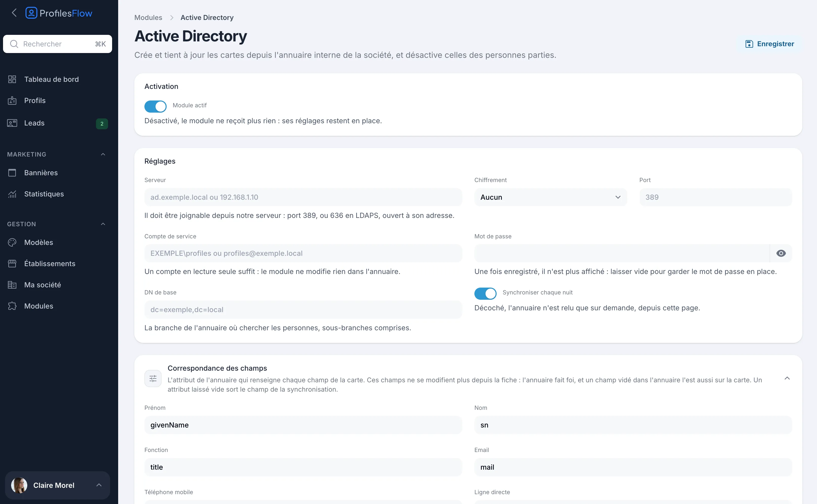The width and height of the screenshot is (817, 504).
Task: Collapse Correspondance des champs panel
Action: click(x=787, y=378)
